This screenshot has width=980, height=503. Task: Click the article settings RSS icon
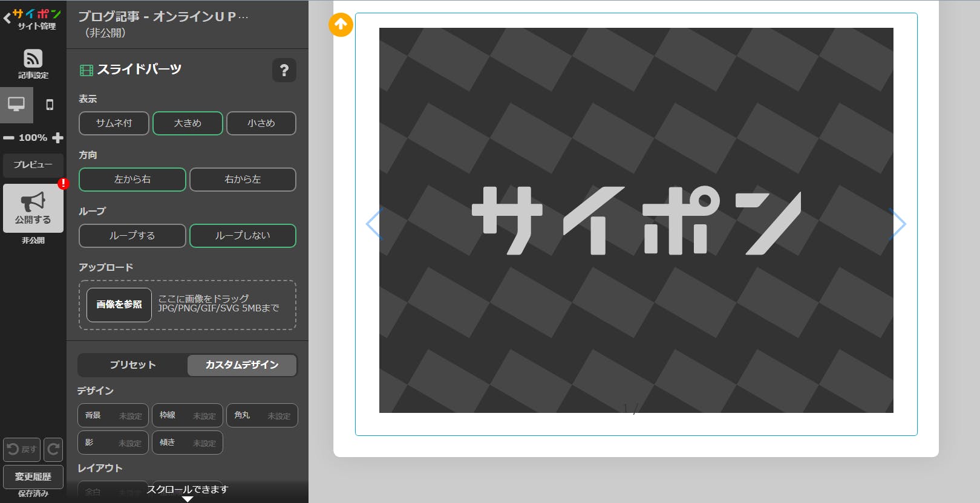click(x=33, y=59)
